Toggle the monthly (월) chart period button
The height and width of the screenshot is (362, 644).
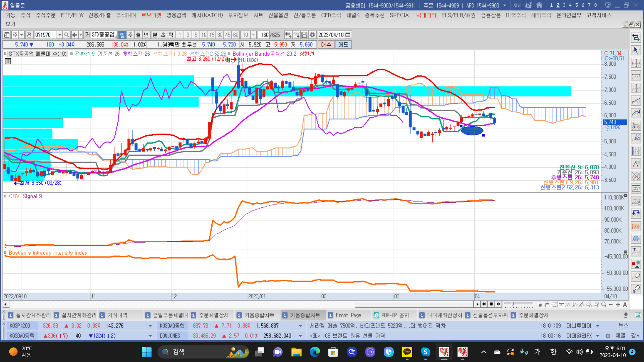point(138,35)
